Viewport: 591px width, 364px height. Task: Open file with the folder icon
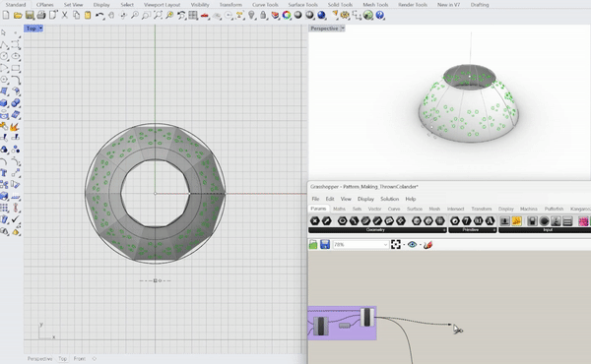coord(18,16)
